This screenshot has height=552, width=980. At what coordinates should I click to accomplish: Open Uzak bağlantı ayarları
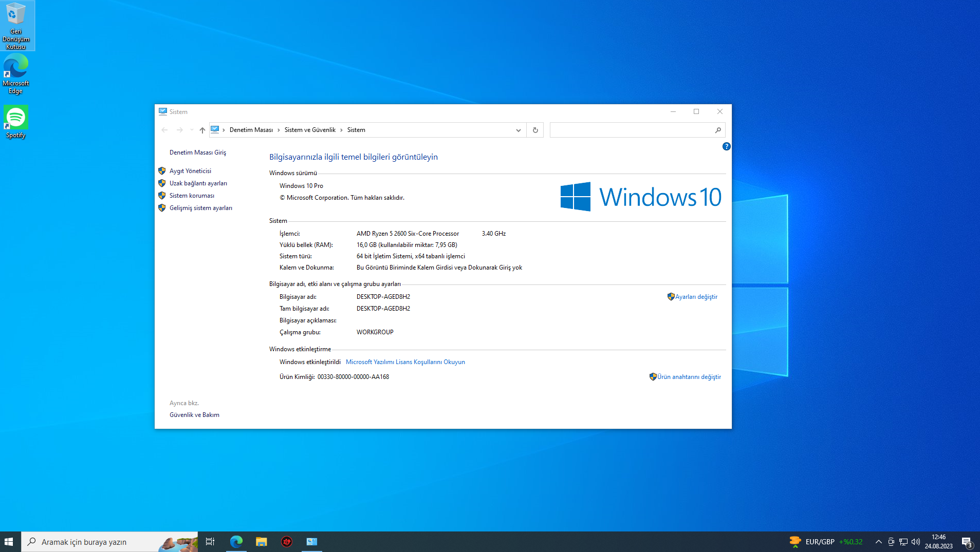point(198,183)
